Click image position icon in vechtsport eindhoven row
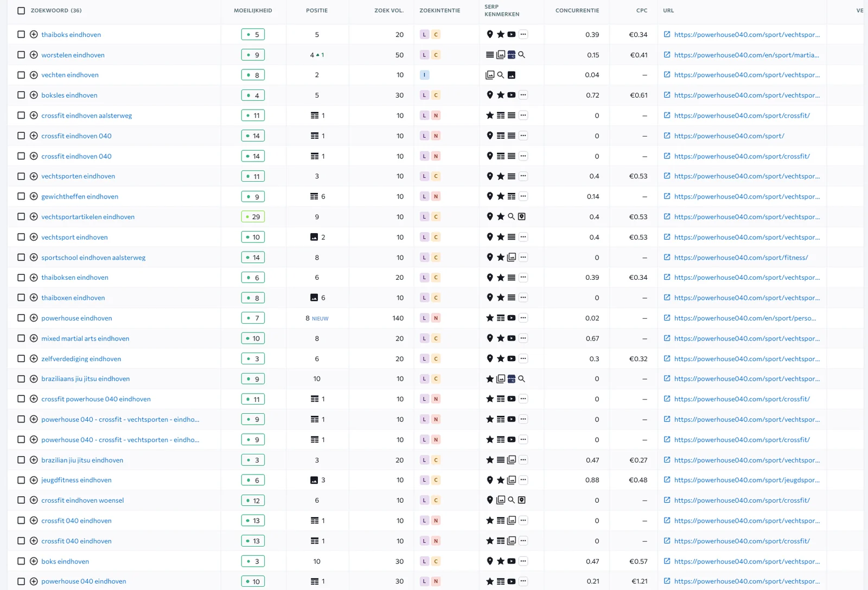The image size is (868, 590). 314,237
